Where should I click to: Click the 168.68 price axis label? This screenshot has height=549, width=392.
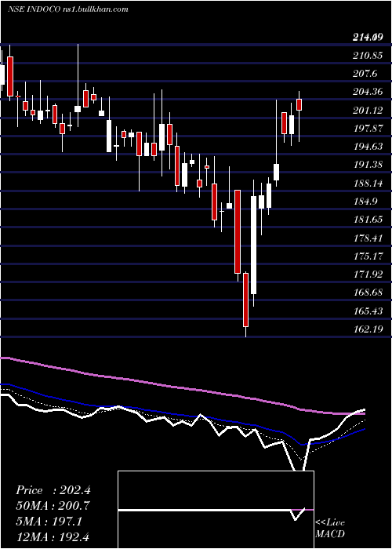pyautogui.click(x=368, y=293)
